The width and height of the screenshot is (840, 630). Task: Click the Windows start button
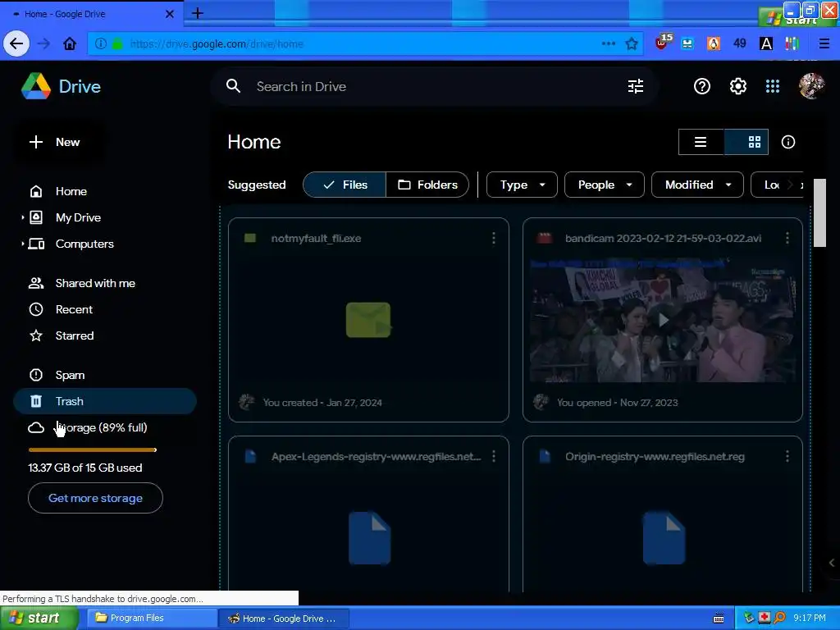click(x=39, y=619)
